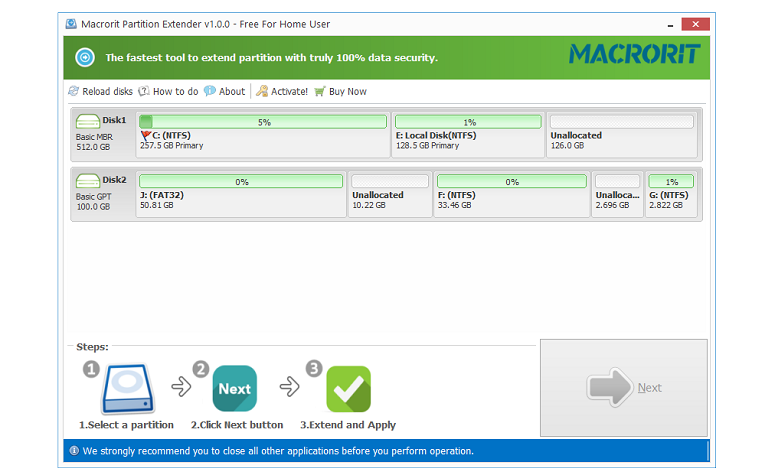Select the G: (NTFS) partition label
775x475 pixels.
point(669,195)
